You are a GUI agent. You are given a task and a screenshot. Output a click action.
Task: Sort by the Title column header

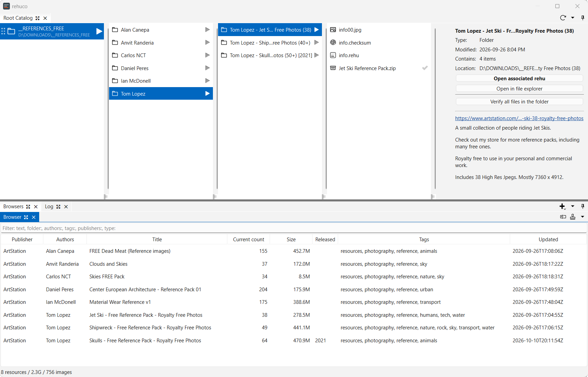point(157,240)
